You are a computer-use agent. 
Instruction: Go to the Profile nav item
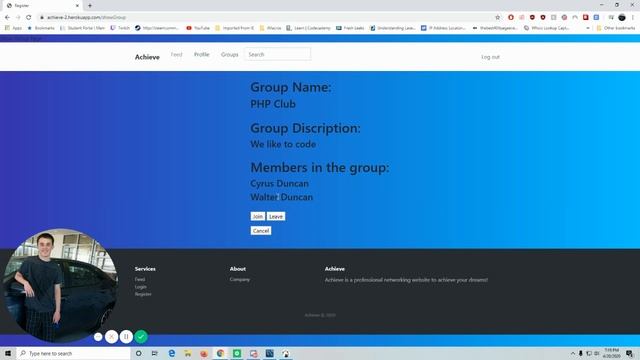pyautogui.click(x=202, y=54)
